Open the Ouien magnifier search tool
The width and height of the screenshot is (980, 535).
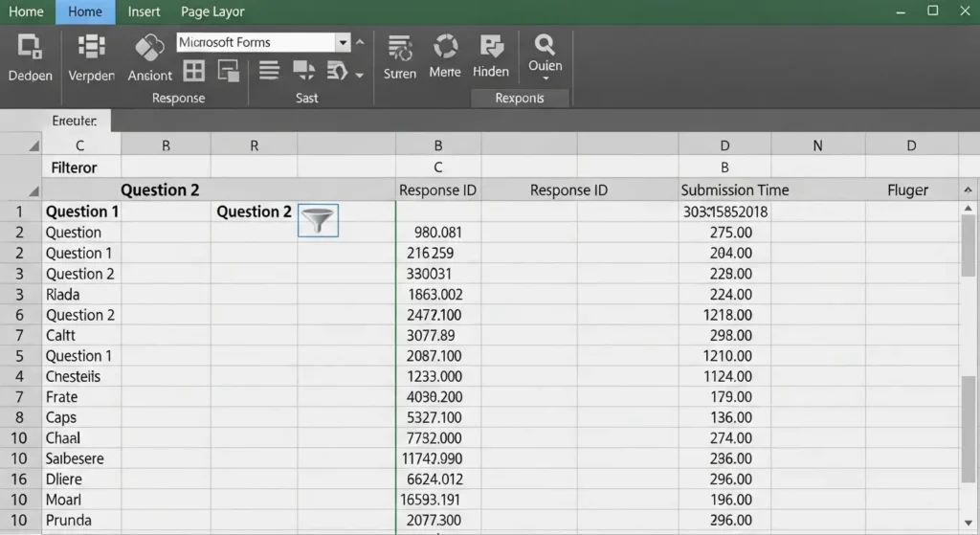[x=545, y=45]
